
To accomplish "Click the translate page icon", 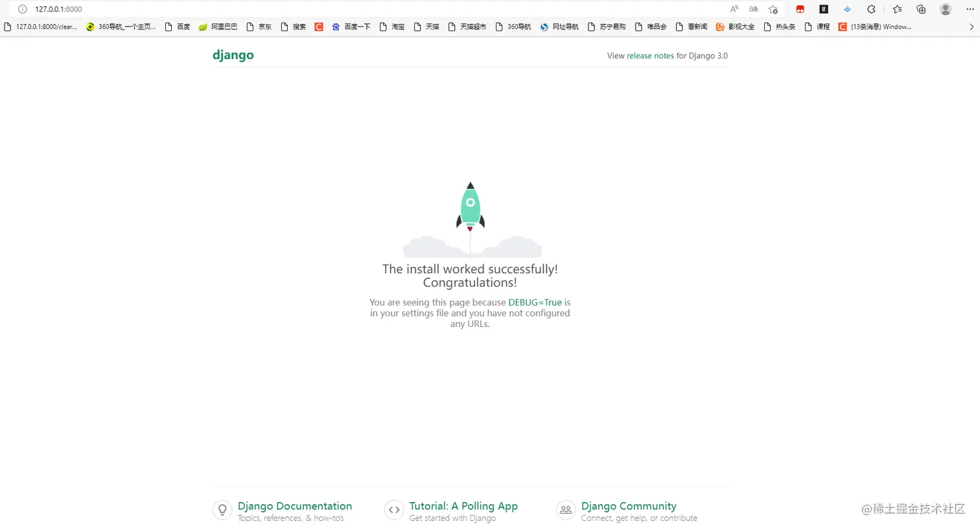I will [753, 9].
